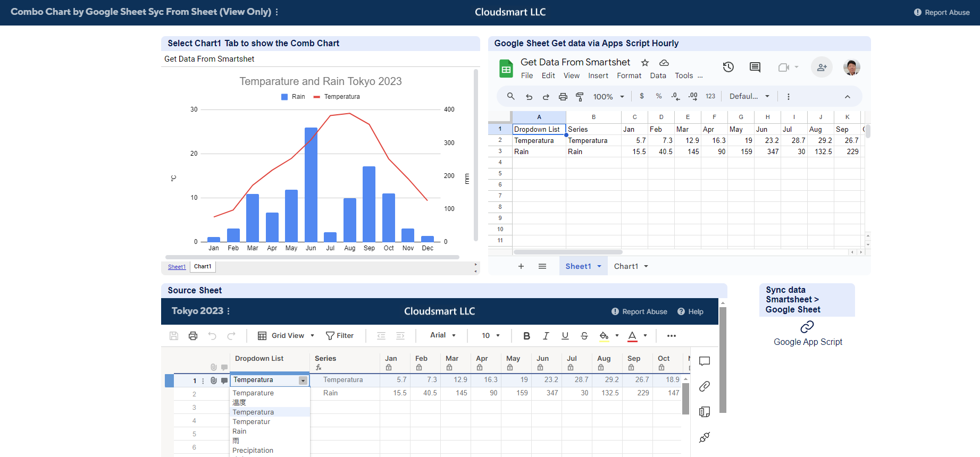
Task: Click the print icon in Google Sheets toolbar
Action: tap(563, 97)
